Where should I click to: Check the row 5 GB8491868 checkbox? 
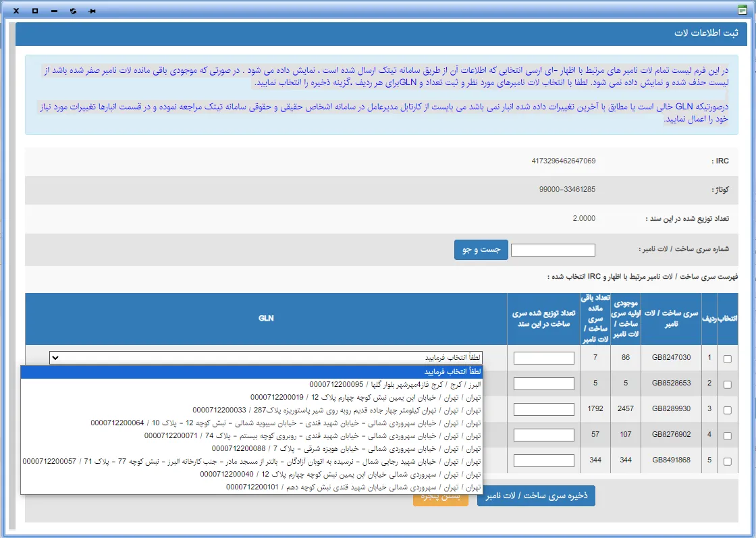point(727,462)
